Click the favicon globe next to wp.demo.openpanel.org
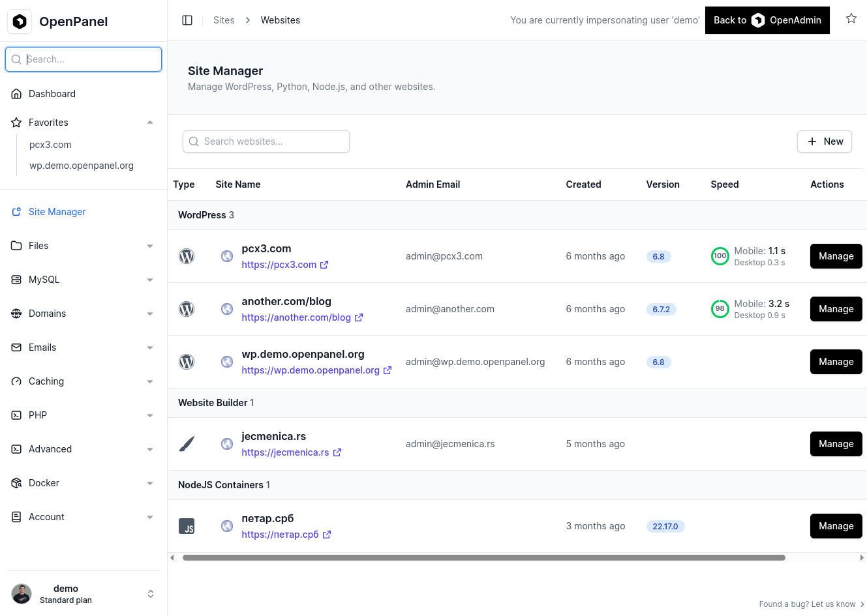 pos(226,361)
